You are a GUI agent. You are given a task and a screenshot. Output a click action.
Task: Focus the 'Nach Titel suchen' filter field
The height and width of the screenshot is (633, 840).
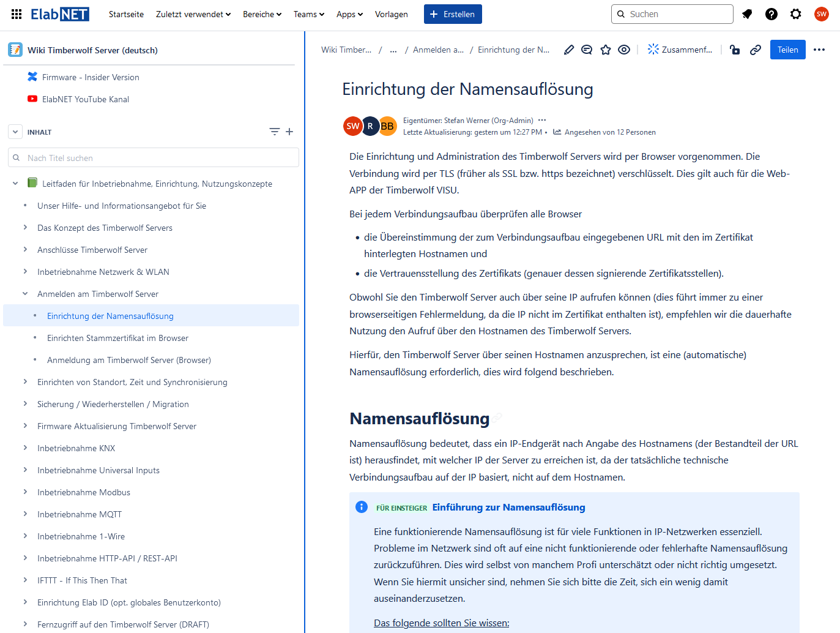pyautogui.click(x=154, y=157)
